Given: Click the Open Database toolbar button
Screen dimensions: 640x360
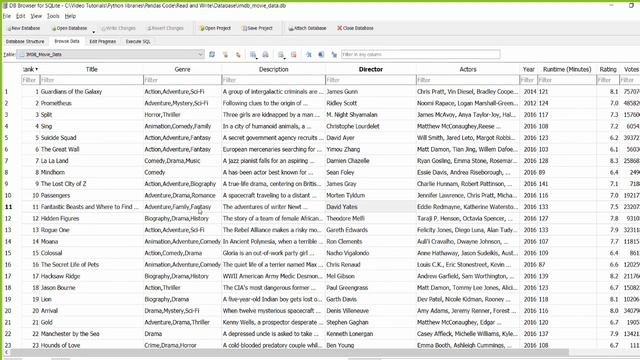Looking at the screenshot, I should pos(69,28).
